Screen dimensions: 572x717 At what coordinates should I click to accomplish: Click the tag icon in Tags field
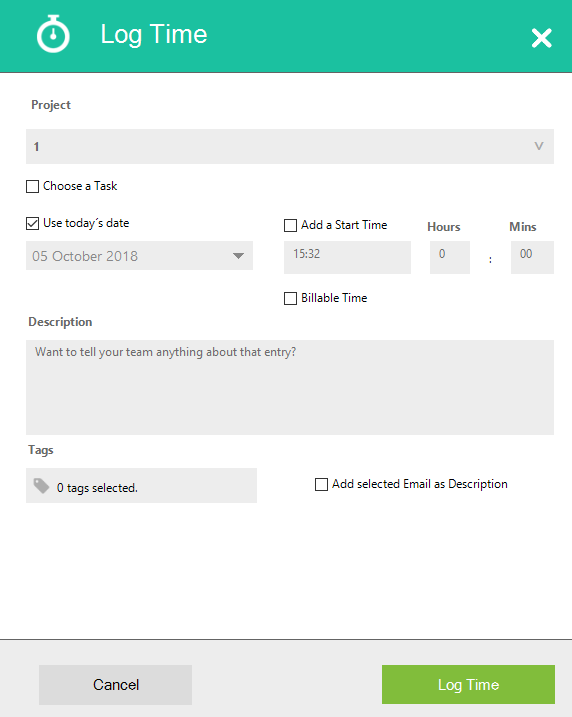click(42, 486)
